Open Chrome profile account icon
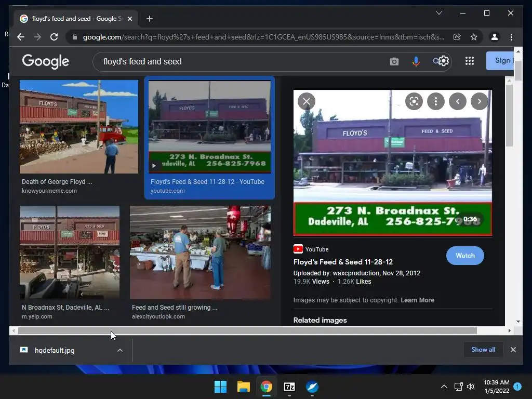 495,37
